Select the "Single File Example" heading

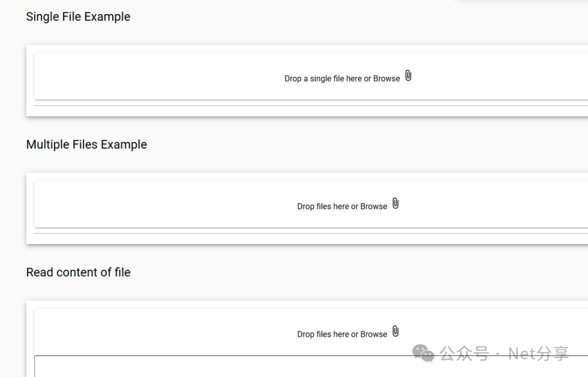[78, 17]
